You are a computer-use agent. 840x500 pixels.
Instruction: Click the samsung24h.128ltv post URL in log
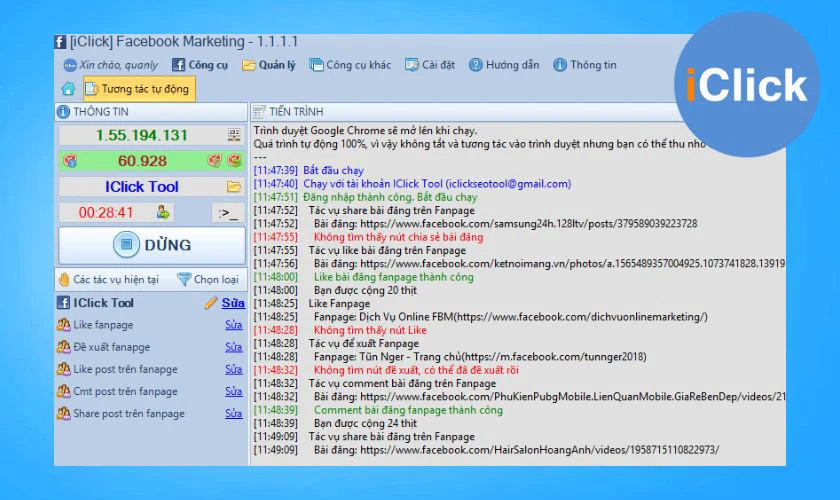click(x=529, y=223)
